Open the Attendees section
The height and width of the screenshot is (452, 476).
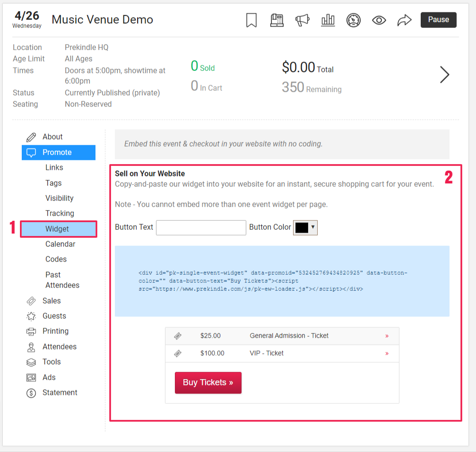coord(60,347)
